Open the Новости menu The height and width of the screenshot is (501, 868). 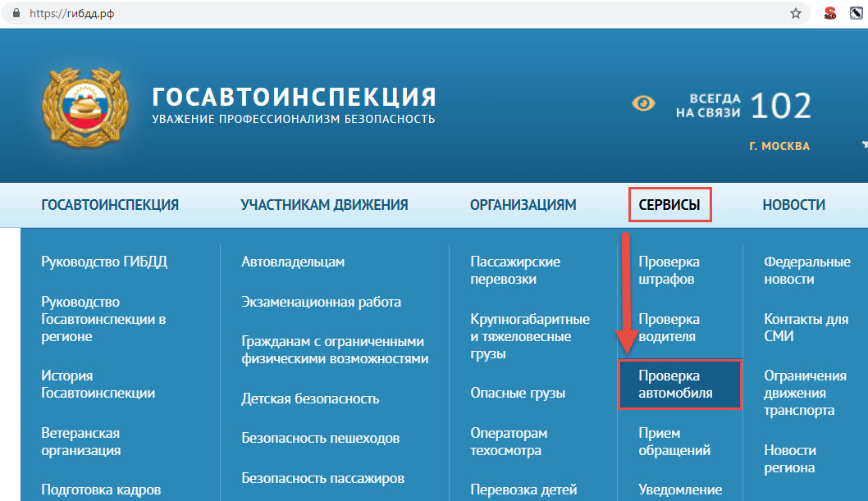(793, 205)
